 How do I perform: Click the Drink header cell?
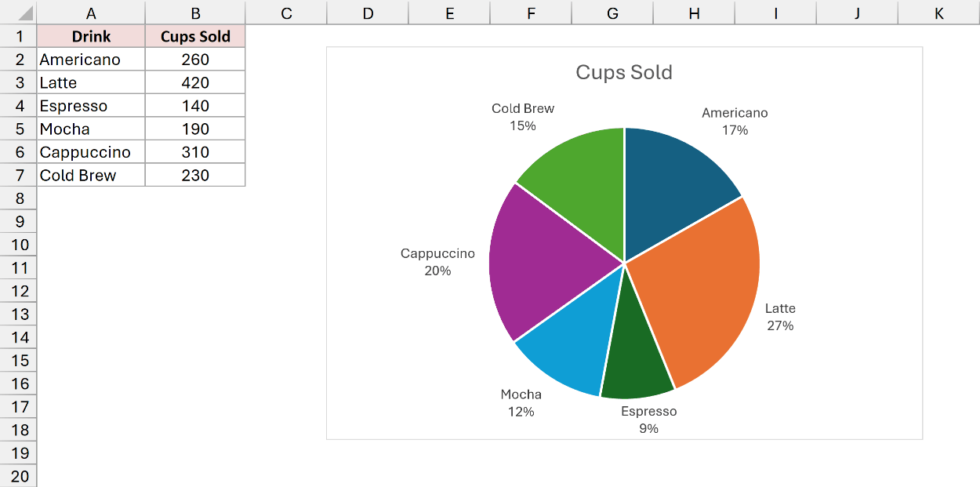[x=91, y=36]
